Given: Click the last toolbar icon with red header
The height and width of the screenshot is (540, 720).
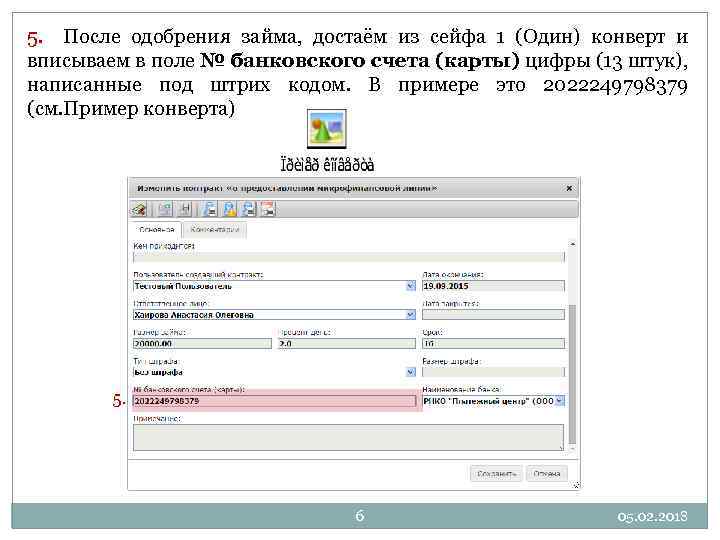Looking at the screenshot, I should pyautogui.click(x=268, y=209).
